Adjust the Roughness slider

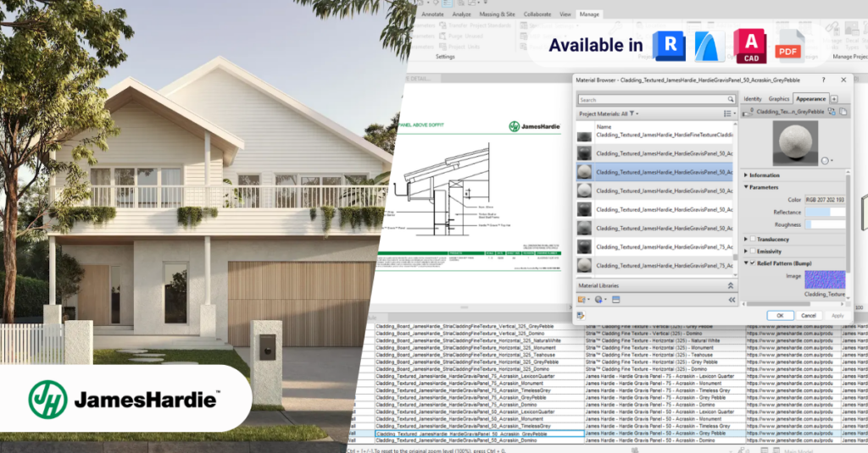coord(825,224)
